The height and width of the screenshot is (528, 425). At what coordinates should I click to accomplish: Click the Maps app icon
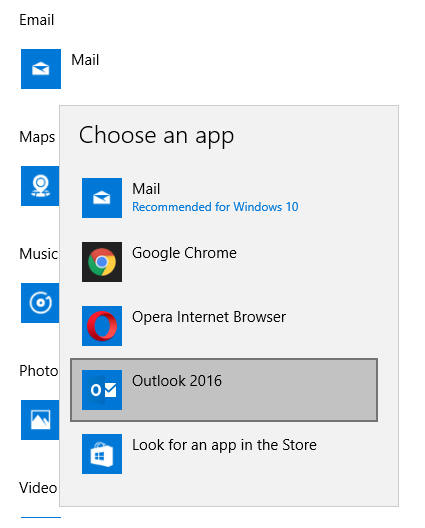(40, 186)
